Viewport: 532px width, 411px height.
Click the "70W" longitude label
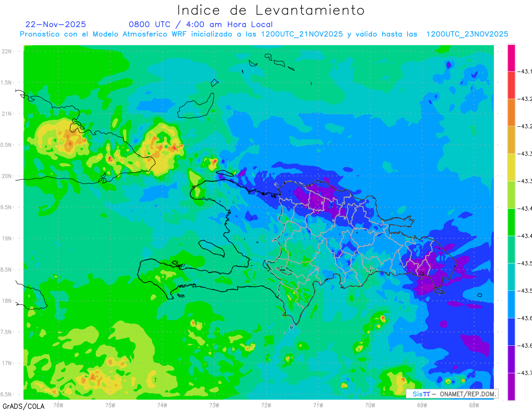(x=370, y=405)
